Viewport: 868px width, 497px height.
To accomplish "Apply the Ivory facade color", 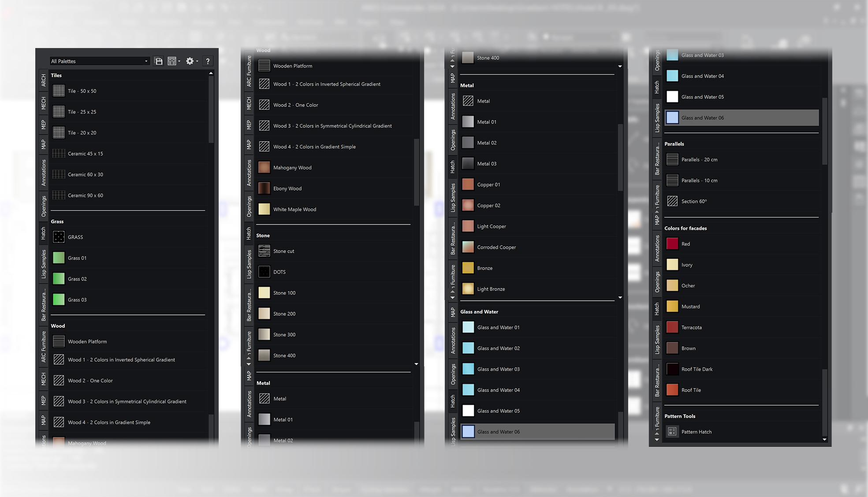I will pos(742,265).
